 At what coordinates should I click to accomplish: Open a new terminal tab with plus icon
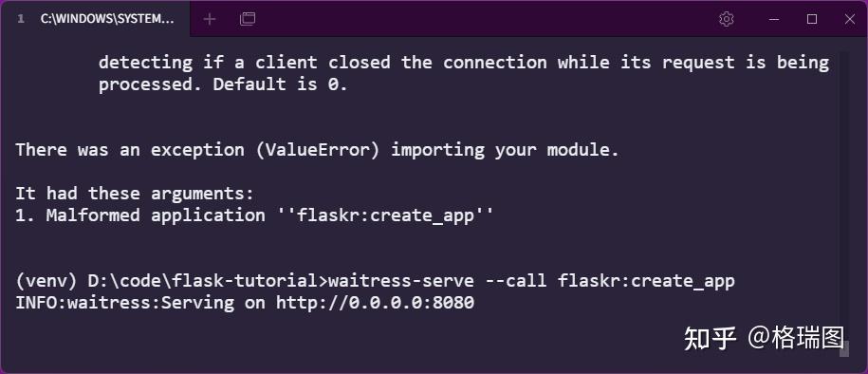210,19
